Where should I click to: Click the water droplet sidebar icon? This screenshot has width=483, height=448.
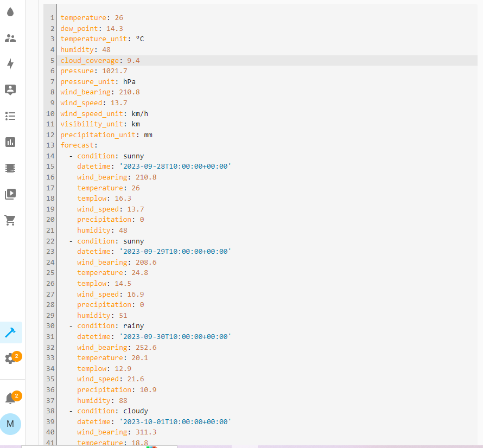click(x=10, y=12)
